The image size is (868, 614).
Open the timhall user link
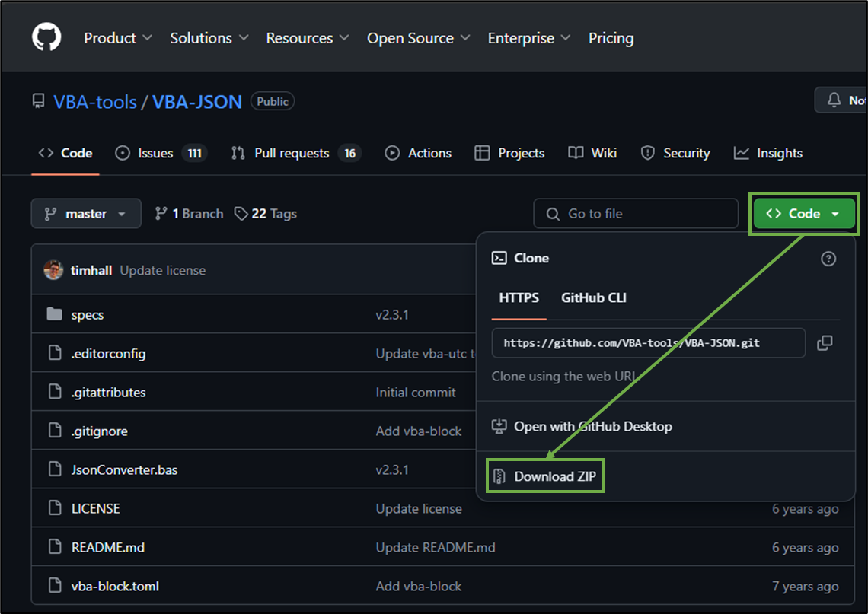[91, 271]
